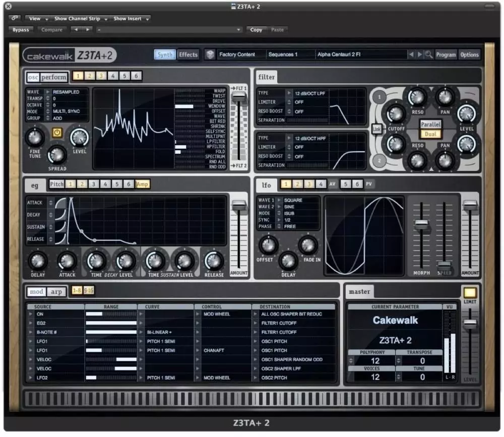
Task: Click the master Level slider handle
Action: 470,324
